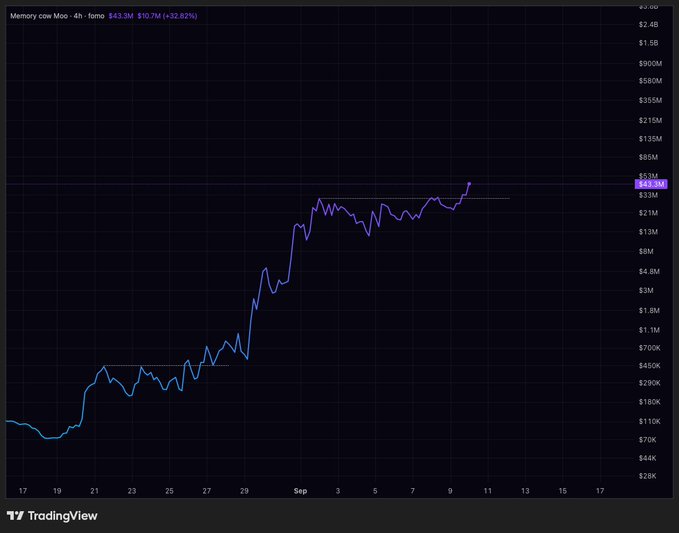Click the $135M price axis label

click(650, 139)
